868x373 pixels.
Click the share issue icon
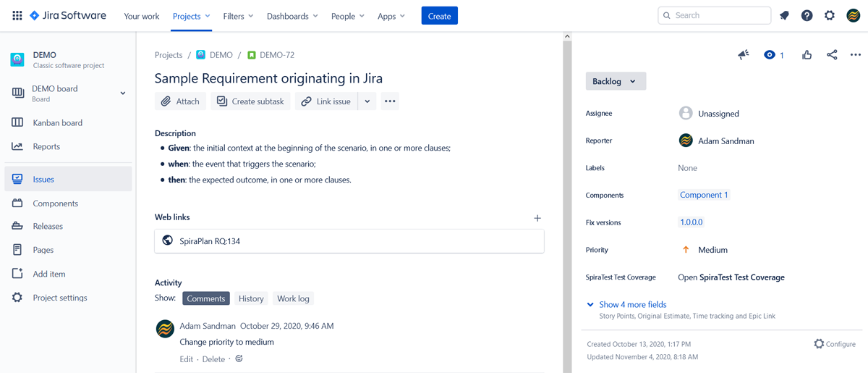pos(832,55)
